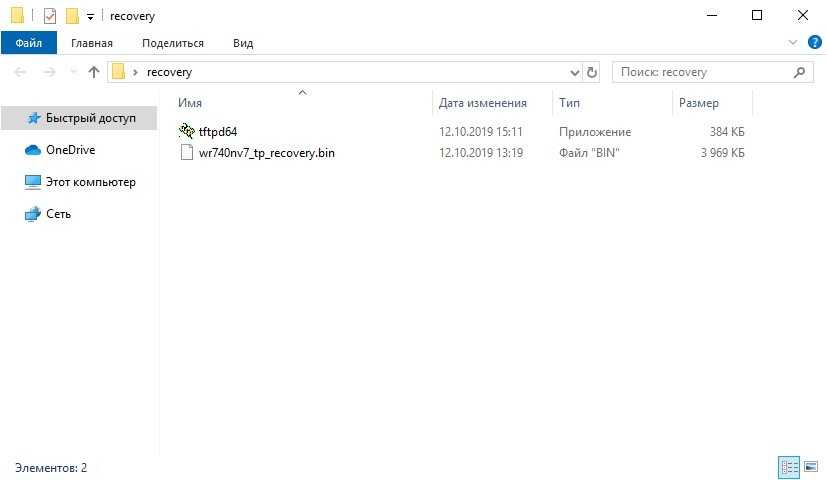The image size is (827, 480).
Task: Click the Refresh button beside address bar
Action: tap(591, 72)
